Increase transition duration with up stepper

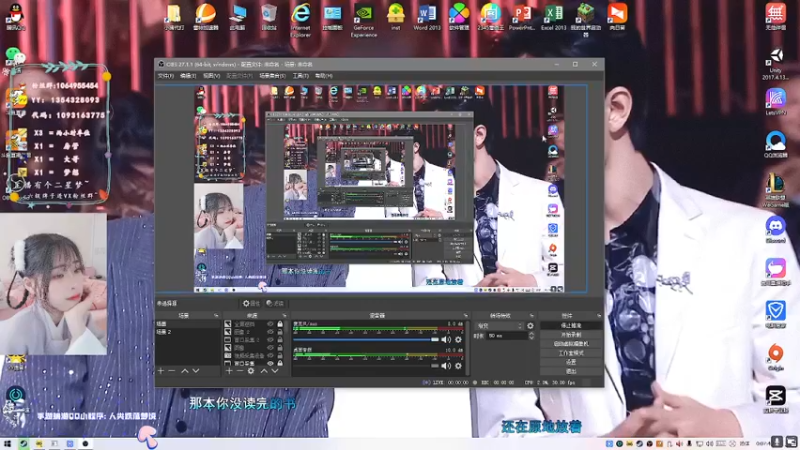[531, 334]
